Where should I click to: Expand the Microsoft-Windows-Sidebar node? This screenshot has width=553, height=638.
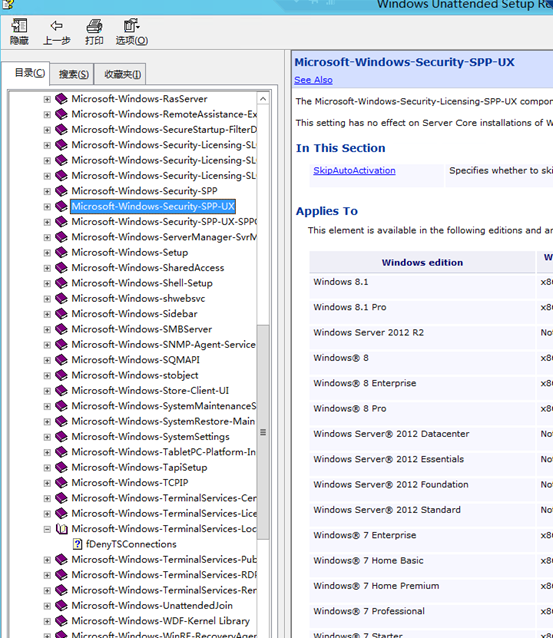click(47, 314)
